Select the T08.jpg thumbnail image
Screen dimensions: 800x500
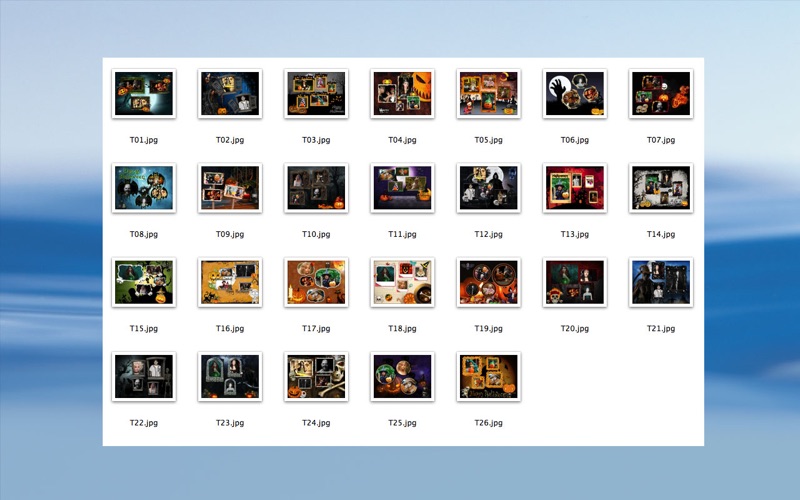(x=144, y=188)
